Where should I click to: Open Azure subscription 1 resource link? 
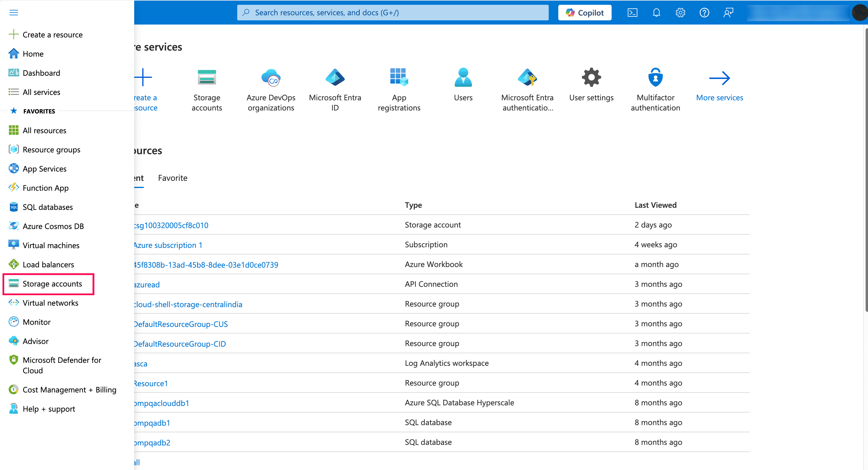[168, 245]
